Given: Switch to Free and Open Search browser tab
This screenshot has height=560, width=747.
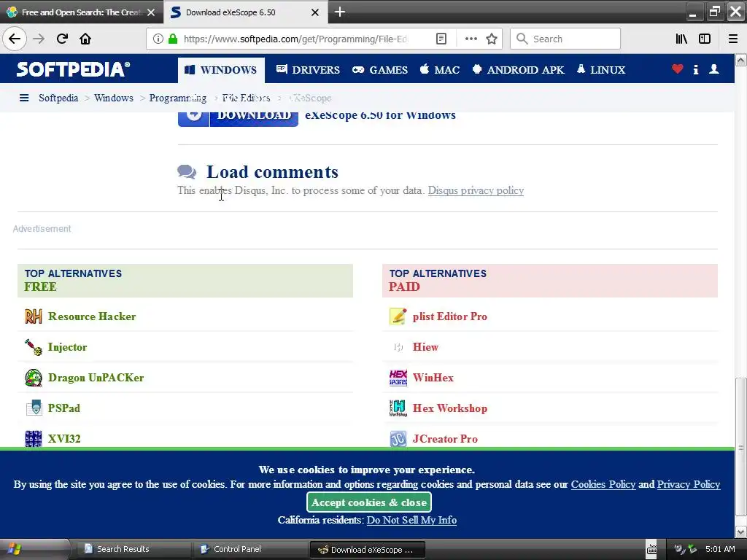Looking at the screenshot, I should click(x=81, y=12).
